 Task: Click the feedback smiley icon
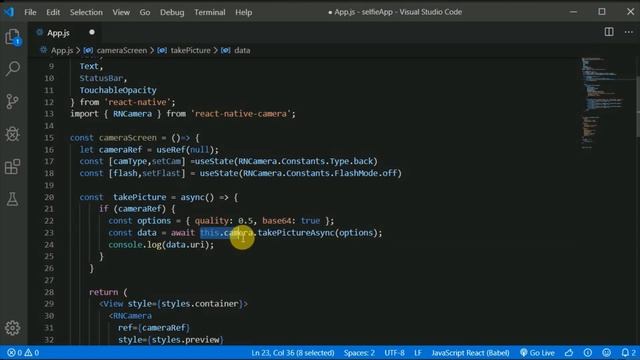tap(607, 353)
